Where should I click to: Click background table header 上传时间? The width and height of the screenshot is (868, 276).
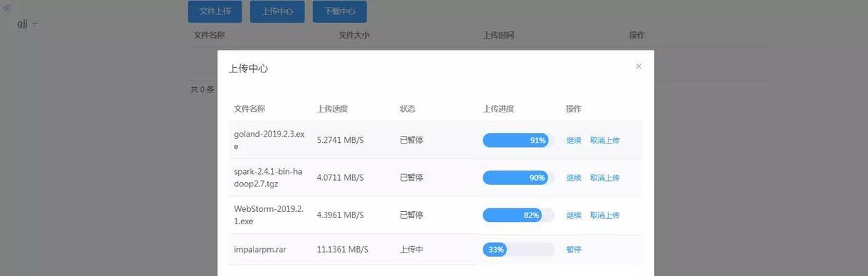[499, 35]
